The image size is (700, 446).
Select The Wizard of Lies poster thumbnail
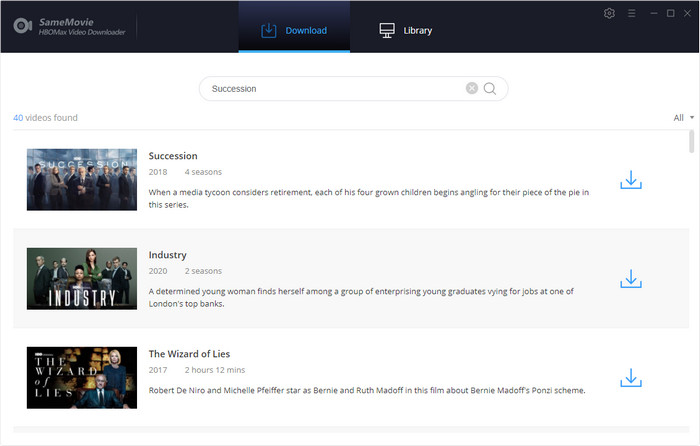point(82,378)
